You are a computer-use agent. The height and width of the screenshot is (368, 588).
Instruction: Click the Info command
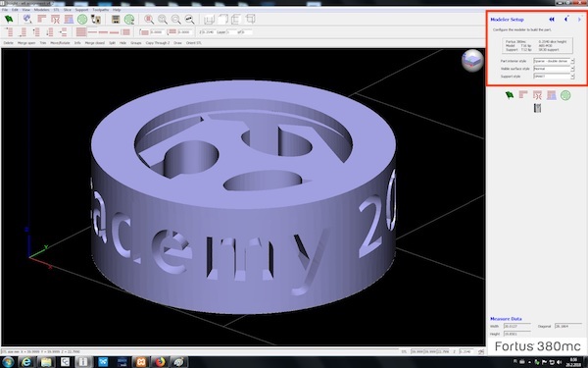pos(77,43)
